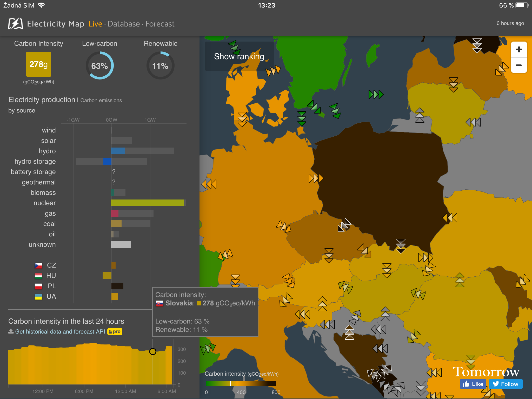Click the circle marker on 24-hour graph
This screenshot has width=532, height=399.
[x=153, y=351]
